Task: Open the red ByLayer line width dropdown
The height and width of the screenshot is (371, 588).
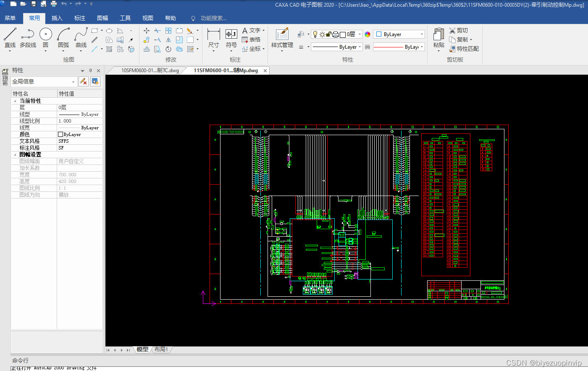Action: coord(399,47)
